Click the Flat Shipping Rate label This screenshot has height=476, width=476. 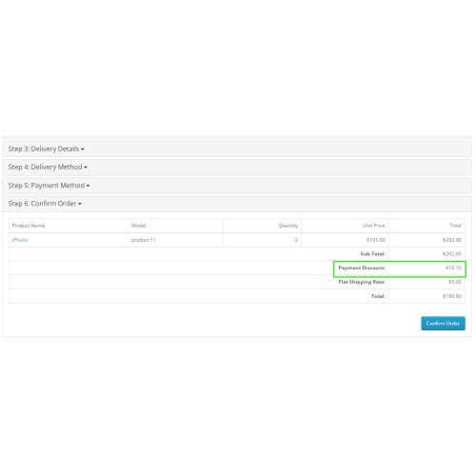tap(362, 282)
